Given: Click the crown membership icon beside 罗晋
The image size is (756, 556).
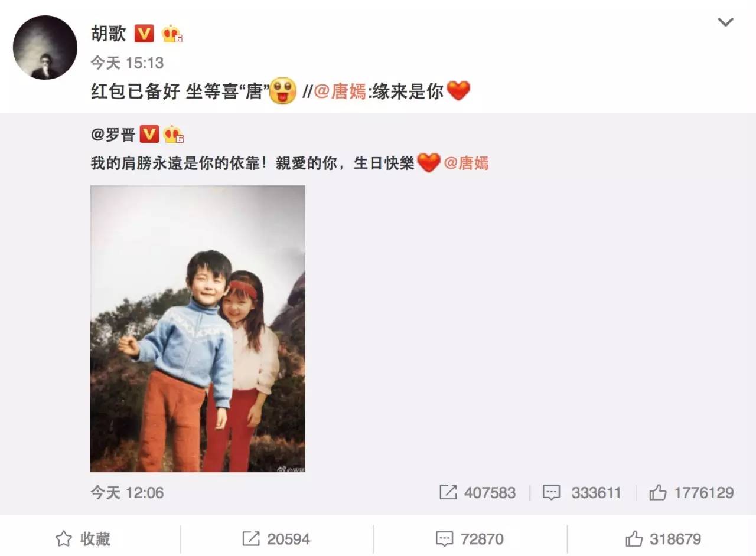Looking at the screenshot, I should click(x=174, y=135).
